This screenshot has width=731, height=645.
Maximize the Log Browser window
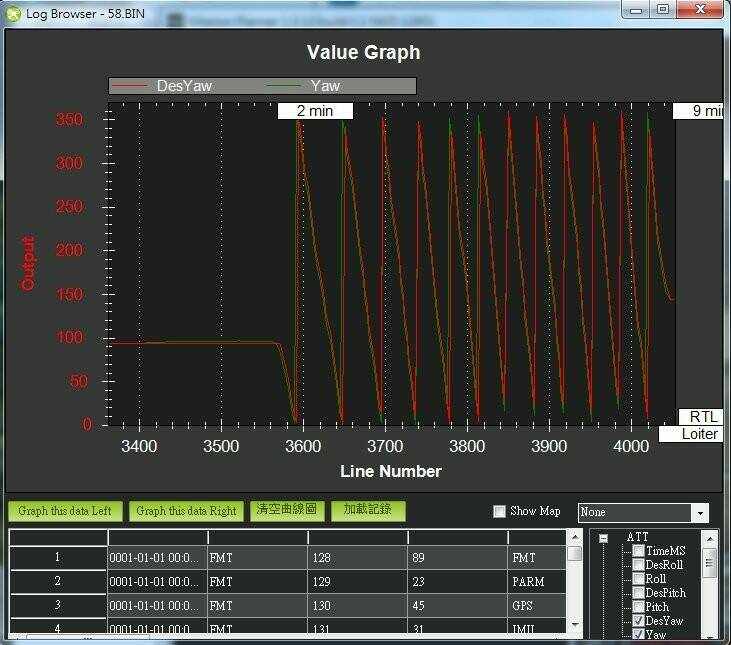(x=662, y=9)
